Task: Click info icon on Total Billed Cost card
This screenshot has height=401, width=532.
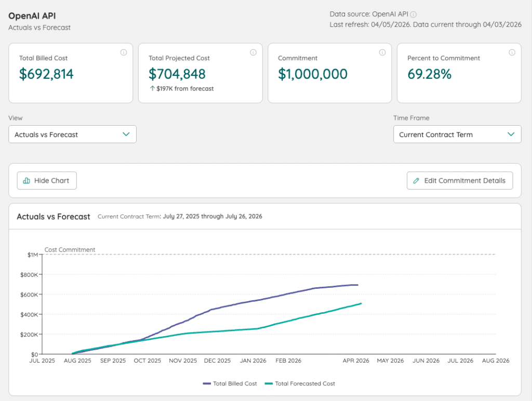Action: [x=124, y=52]
